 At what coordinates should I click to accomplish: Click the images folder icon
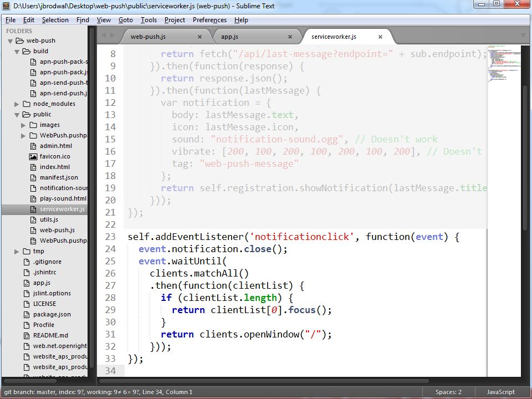click(x=33, y=125)
